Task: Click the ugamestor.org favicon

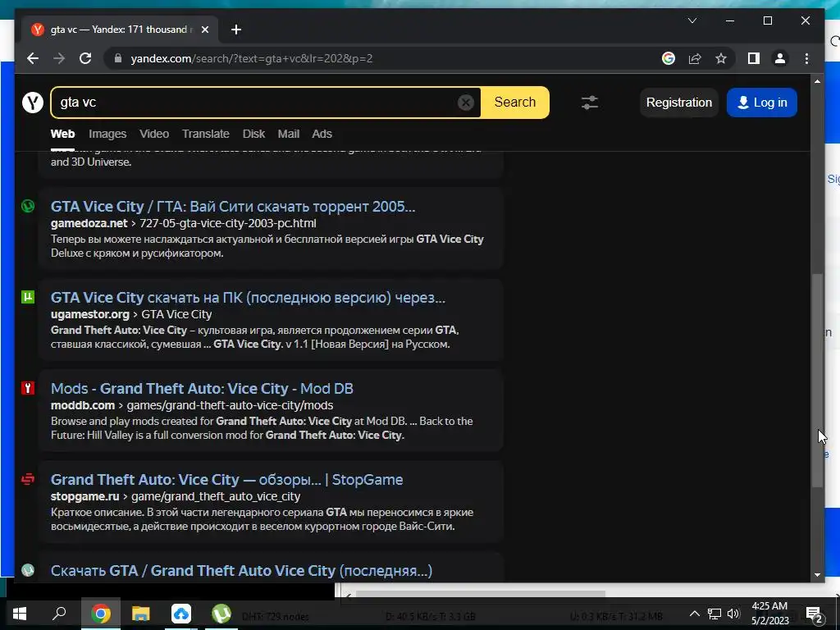Action: (28, 297)
